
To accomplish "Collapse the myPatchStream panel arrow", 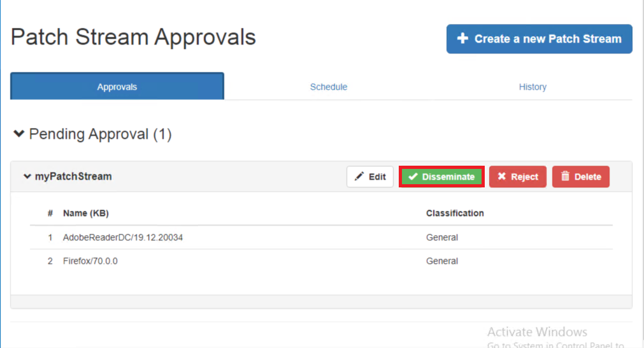I will [x=27, y=177].
